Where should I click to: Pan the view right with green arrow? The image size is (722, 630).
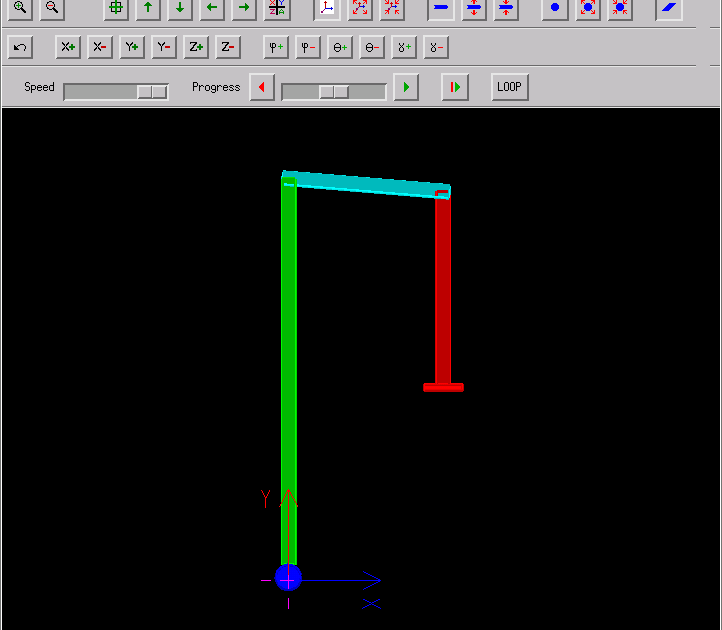click(244, 7)
